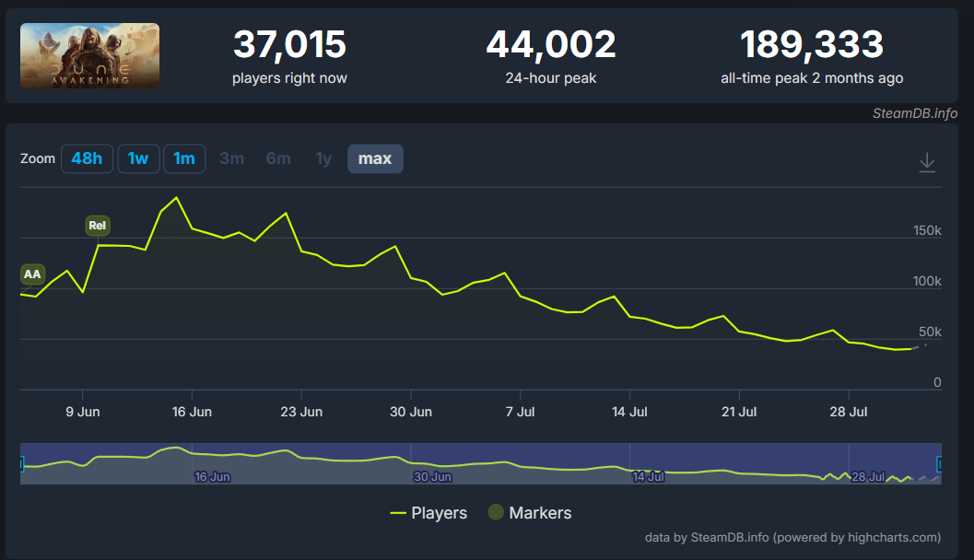Click the all-time peak 2 months ago label
This screenshot has width=974, height=560.
(812, 78)
